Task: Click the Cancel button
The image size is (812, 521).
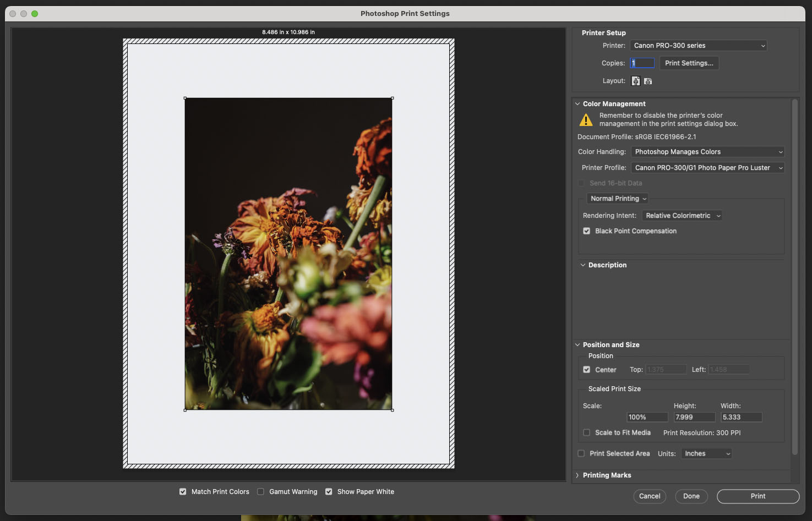Action: click(650, 496)
